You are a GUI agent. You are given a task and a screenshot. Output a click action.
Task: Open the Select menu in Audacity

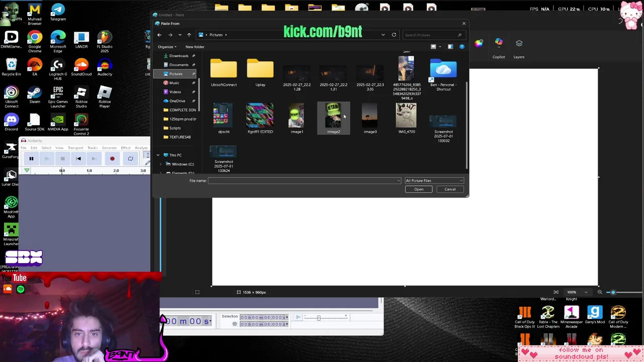(x=46, y=148)
